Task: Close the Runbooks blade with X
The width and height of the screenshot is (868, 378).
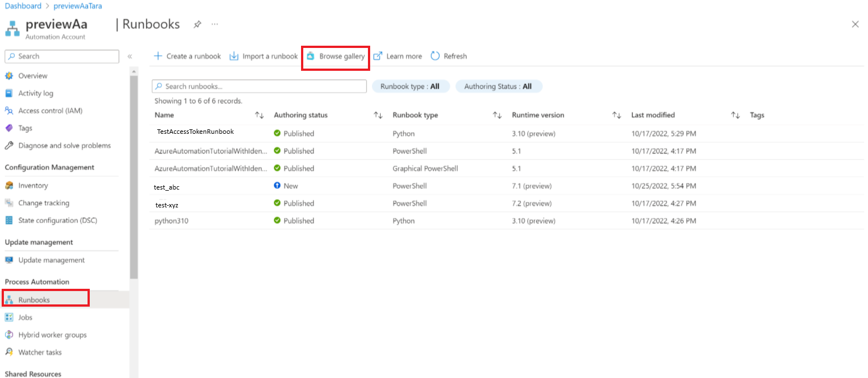Action: pos(855,24)
